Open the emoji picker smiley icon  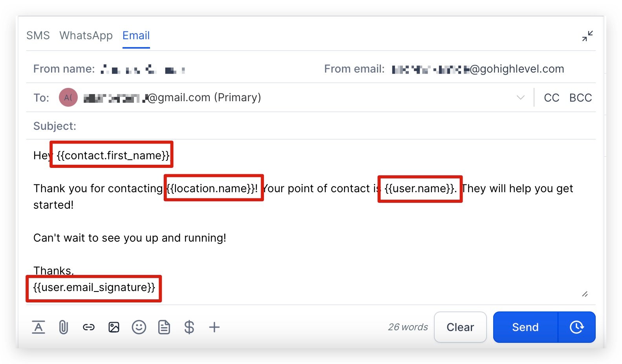pos(139,327)
